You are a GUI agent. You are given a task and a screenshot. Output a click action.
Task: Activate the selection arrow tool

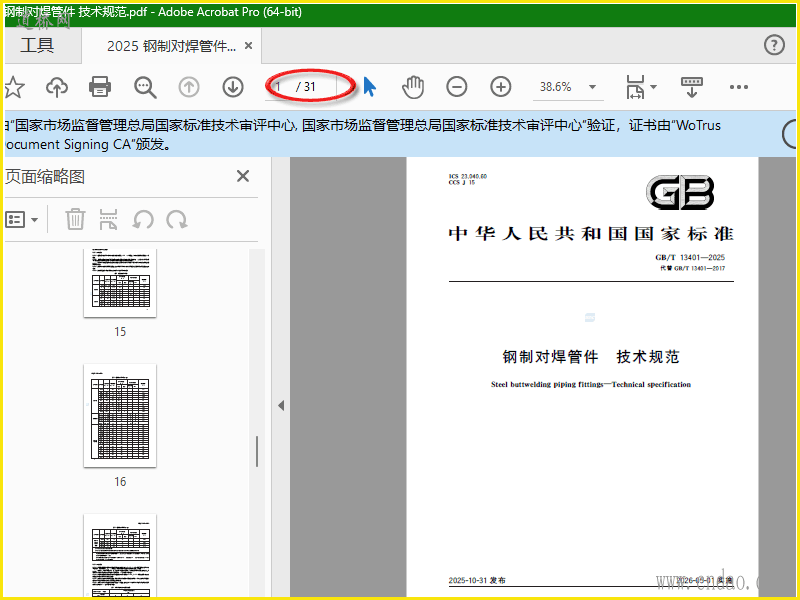pos(370,87)
